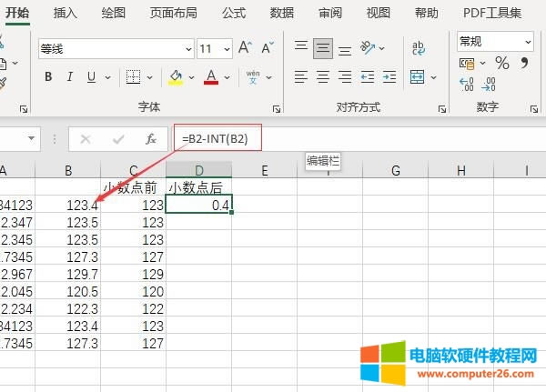The image size is (546, 392).
Task: Open the 公式 ribbon tab
Action: [x=233, y=13]
